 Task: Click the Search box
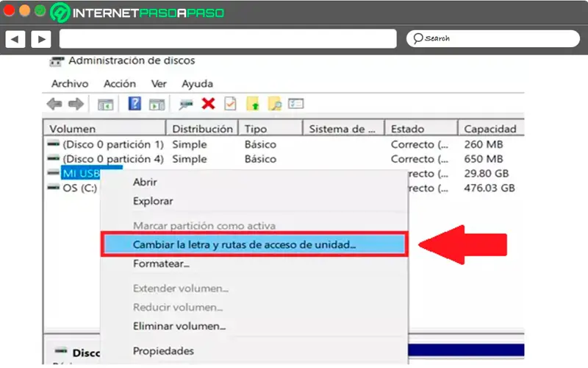pyautogui.click(x=493, y=39)
